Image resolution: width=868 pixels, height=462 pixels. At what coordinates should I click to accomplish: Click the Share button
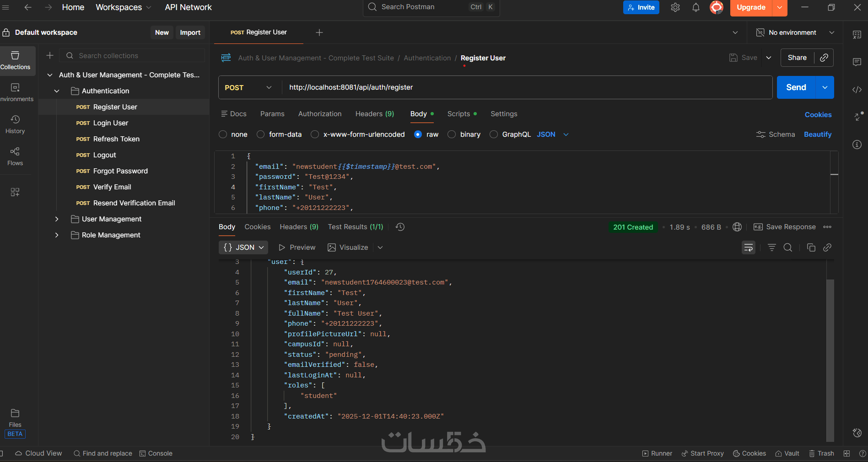click(797, 58)
